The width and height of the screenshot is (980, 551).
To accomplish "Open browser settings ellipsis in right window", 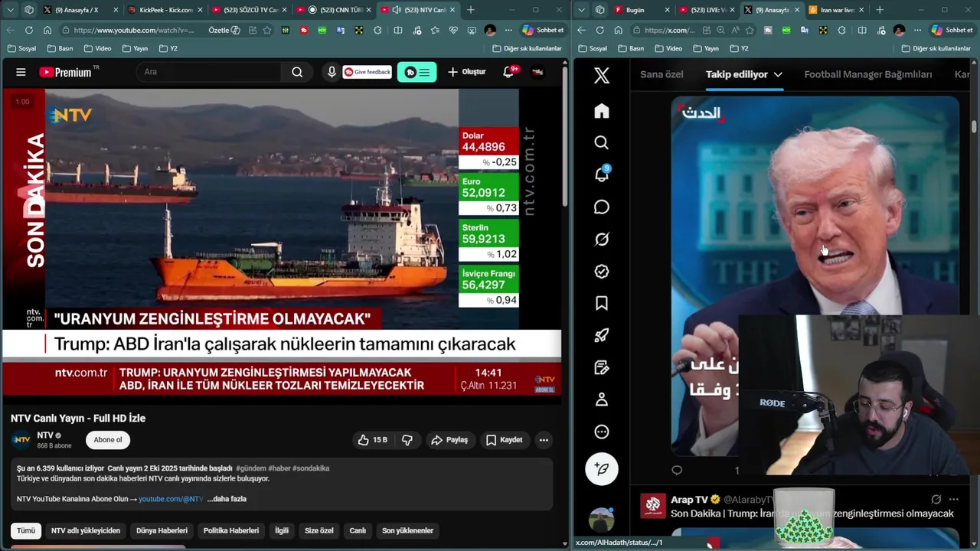I will coord(918,30).
